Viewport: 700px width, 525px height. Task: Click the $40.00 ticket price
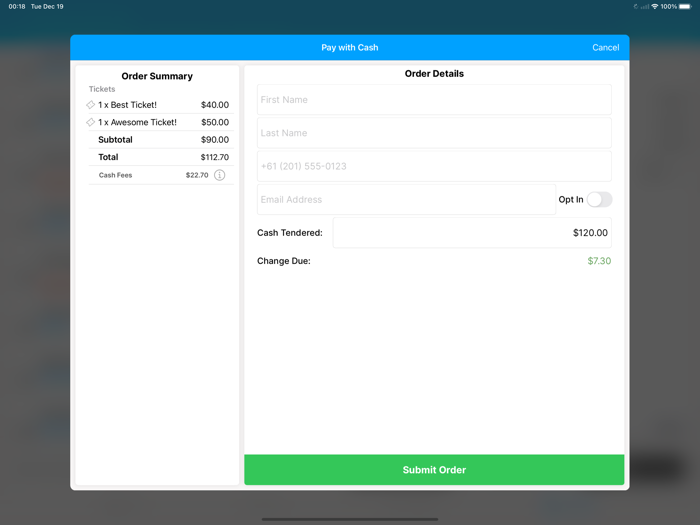(215, 105)
